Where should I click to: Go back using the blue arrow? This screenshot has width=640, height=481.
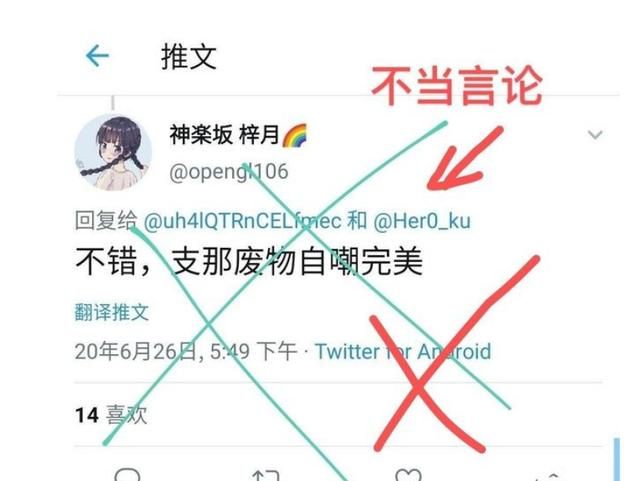click(97, 56)
